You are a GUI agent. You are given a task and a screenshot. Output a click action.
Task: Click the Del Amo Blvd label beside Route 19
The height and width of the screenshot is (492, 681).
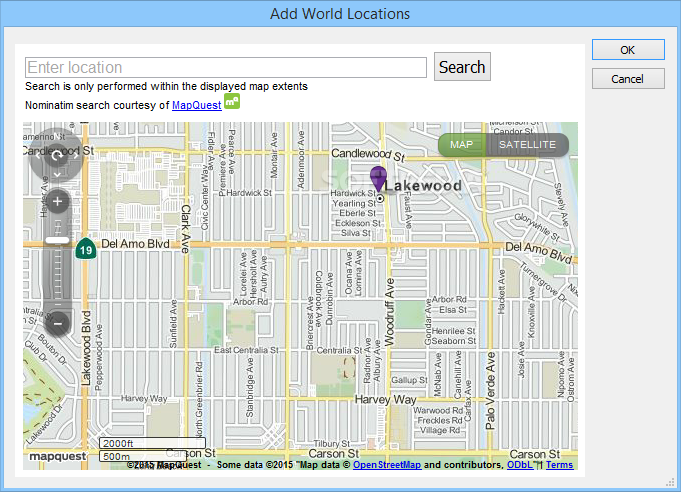(x=135, y=244)
